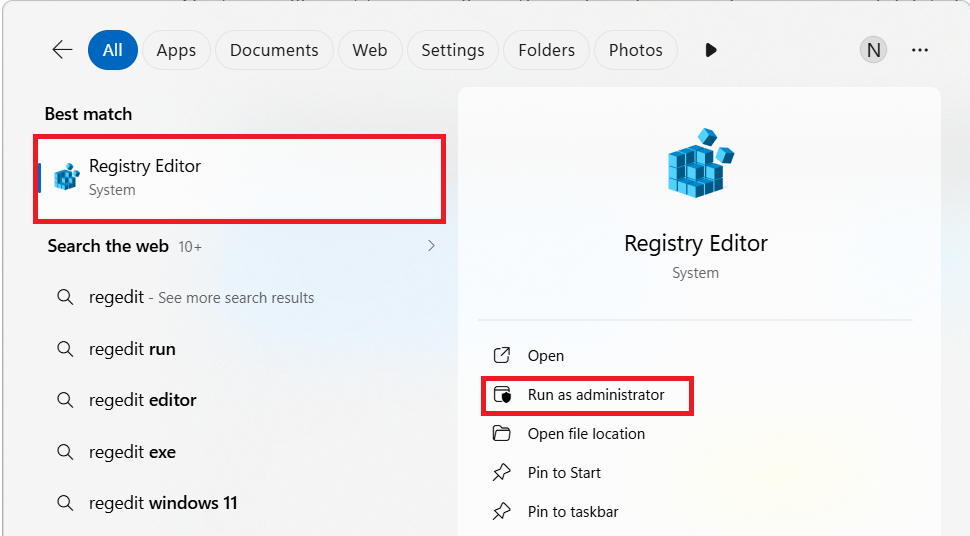This screenshot has width=970, height=536.
Task: Go back with the left arrow
Action: tap(62, 50)
